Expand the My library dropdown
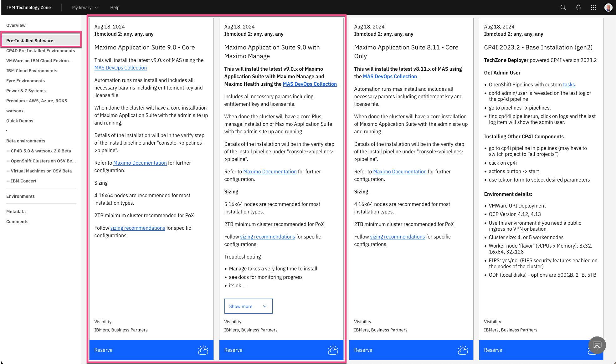Screen dimensions: 616x364 85,8
